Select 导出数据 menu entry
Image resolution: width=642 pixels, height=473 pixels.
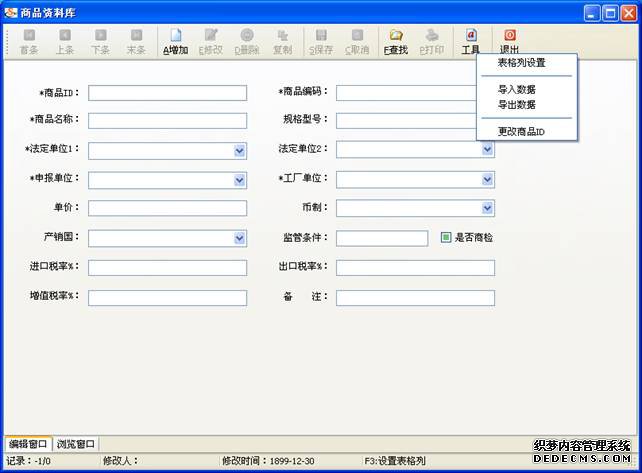[x=517, y=104]
